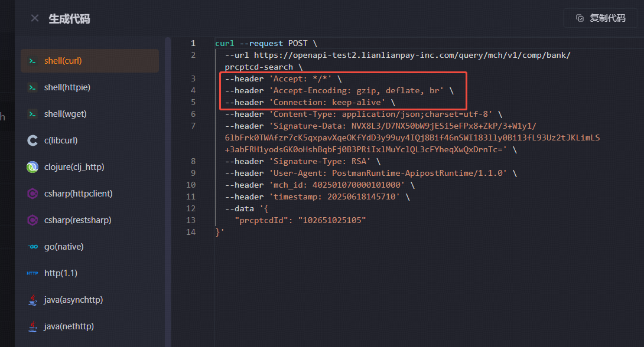Click the 'Accept-Encoding: gzip, deflate, br' line
The image size is (644, 347).
pyautogui.click(x=339, y=91)
